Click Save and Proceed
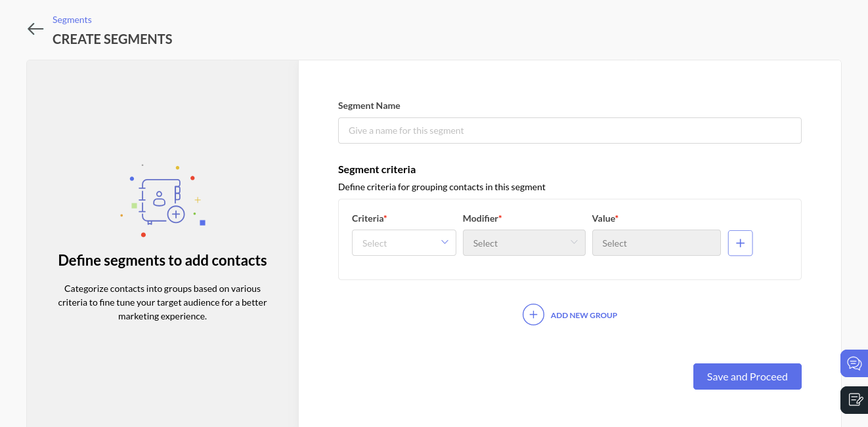The width and height of the screenshot is (868, 427). coord(747,376)
